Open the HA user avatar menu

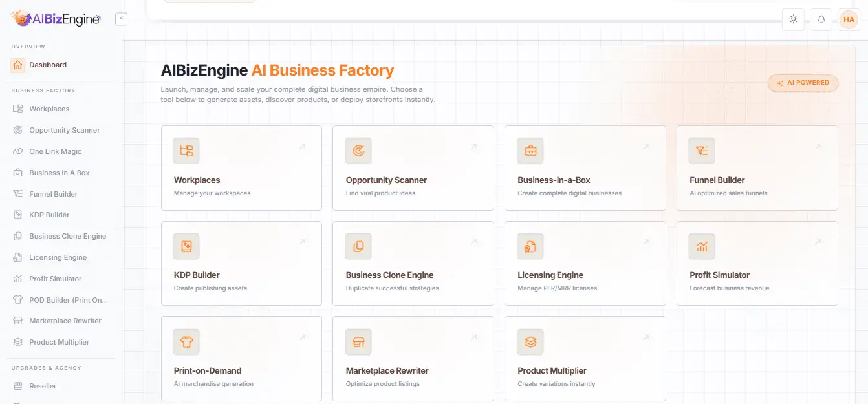(x=849, y=19)
